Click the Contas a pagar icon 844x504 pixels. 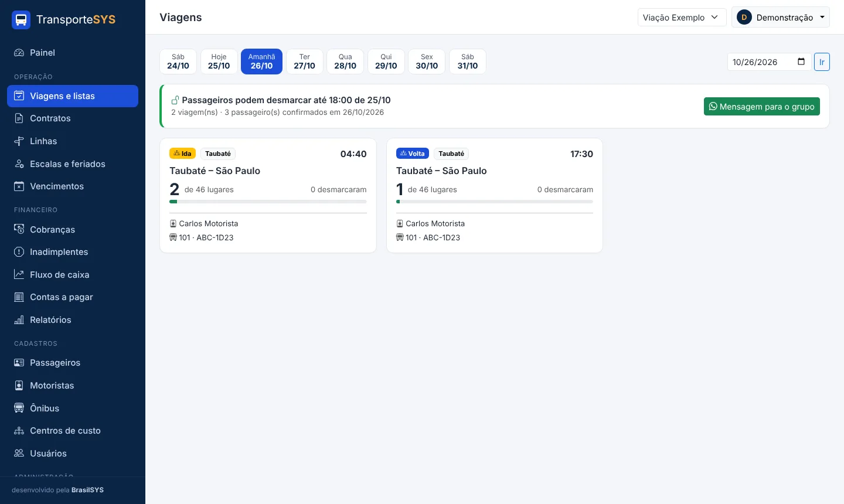[19, 297]
